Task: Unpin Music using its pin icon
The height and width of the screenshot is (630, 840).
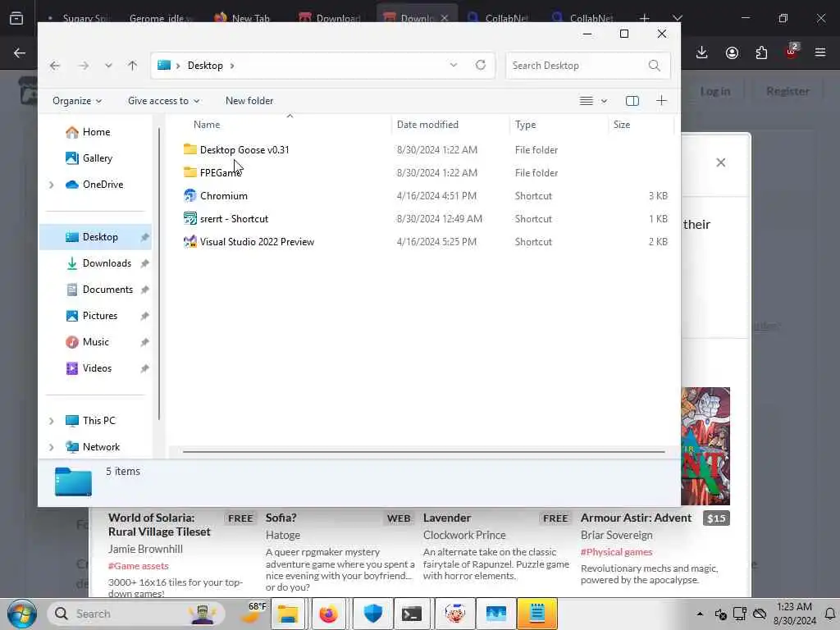Action: 144,342
